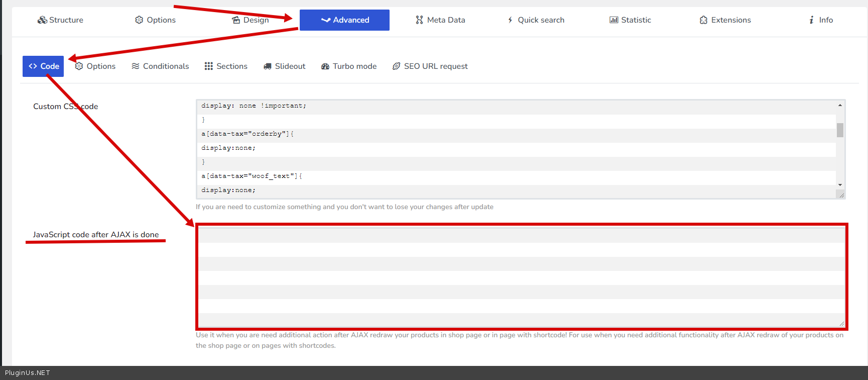
Task: Click the Meta Data tab icon
Action: [419, 20]
